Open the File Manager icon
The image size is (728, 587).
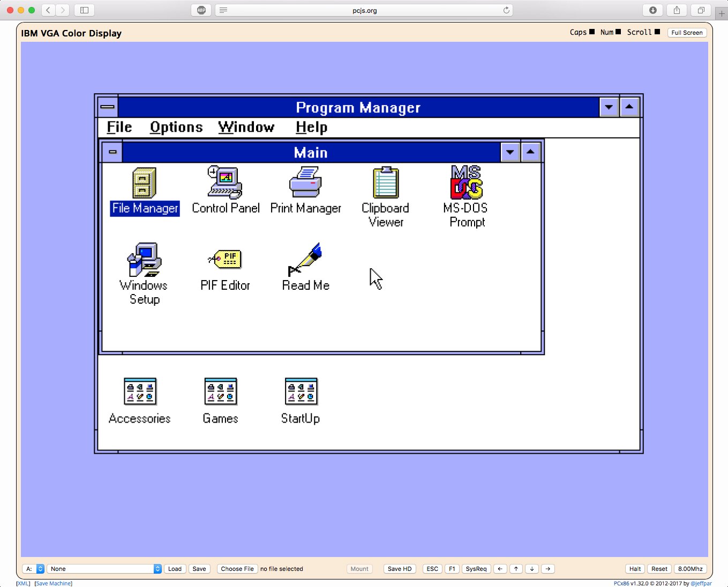(x=144, y=183)
